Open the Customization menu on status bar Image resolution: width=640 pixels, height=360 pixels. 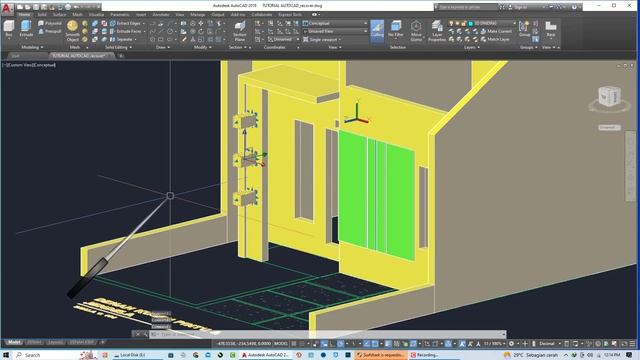[632, 344]
